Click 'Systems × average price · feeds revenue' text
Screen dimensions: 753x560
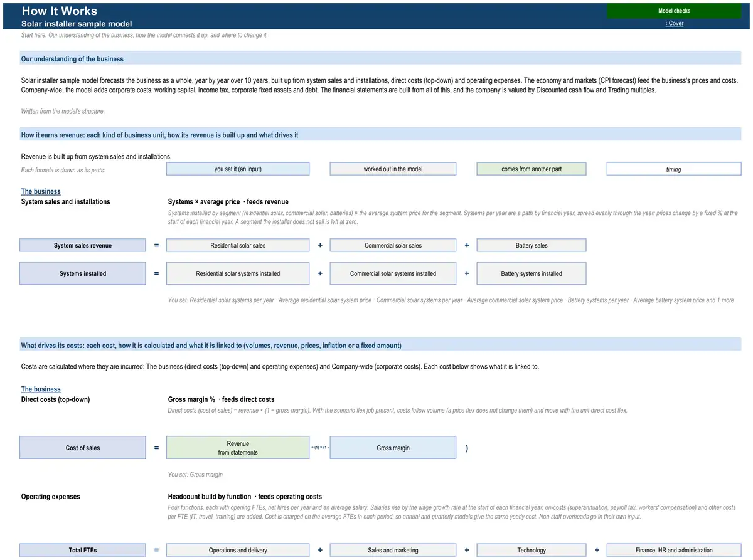click(228, 202)
